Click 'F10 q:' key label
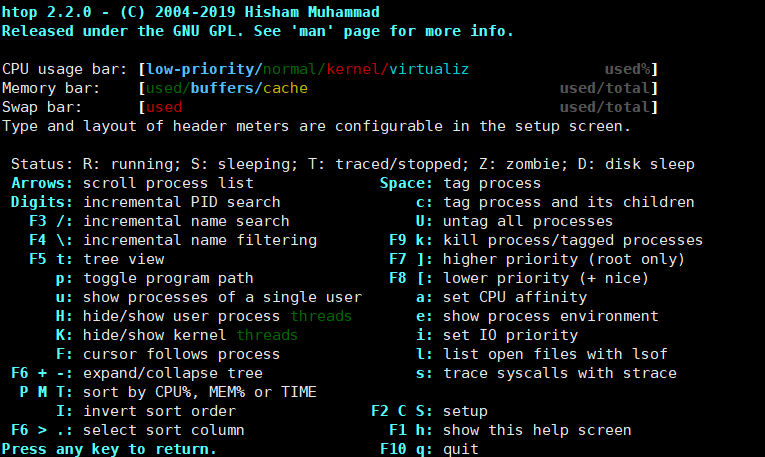This screenshot has width=765, height=457. tap(406, 449)
